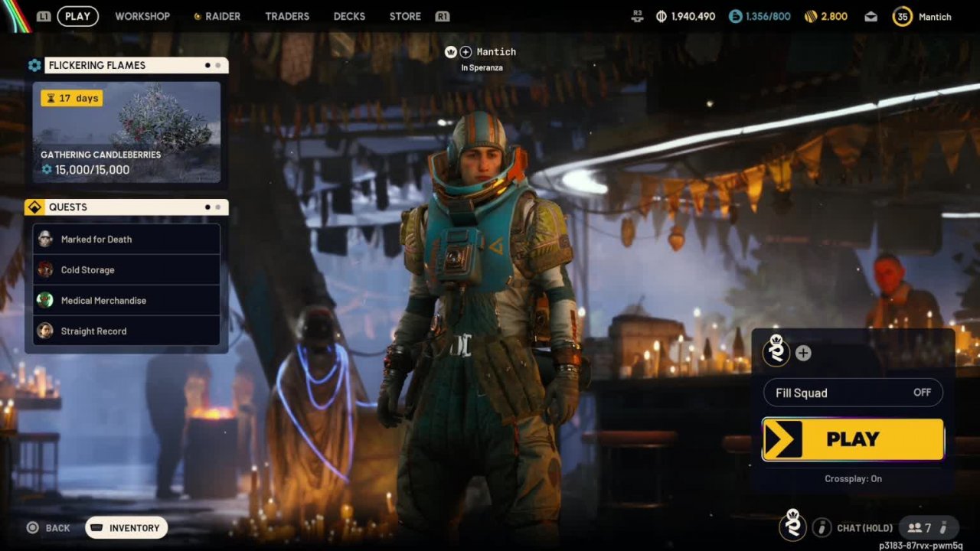Select first page dot in Flickering Flames header

[207, 65]
